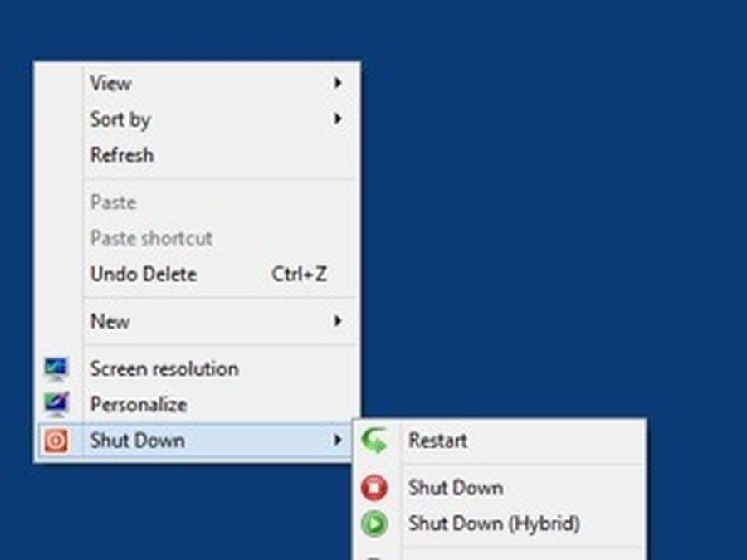The height and width of the screenshot is (560, 747).
Task: Click the green Shut Down (Hybrid) icon
Action: [374, 523]
